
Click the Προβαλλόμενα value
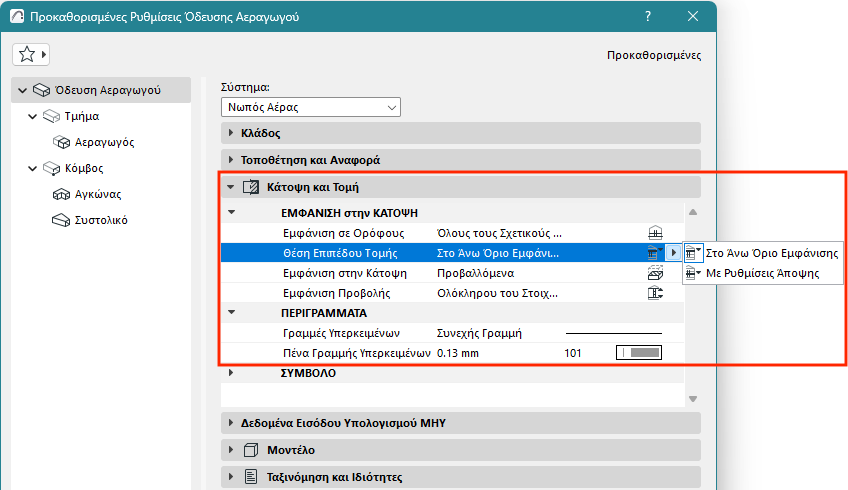click(x=475, y=273)
